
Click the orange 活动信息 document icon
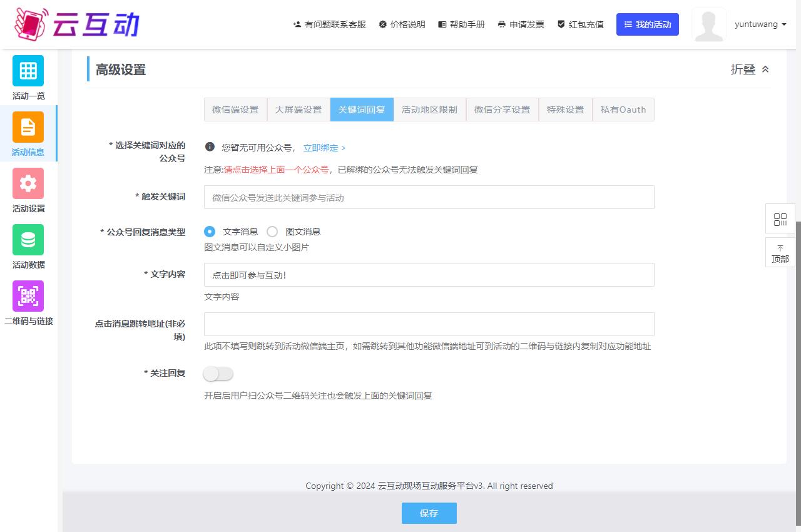28,127
